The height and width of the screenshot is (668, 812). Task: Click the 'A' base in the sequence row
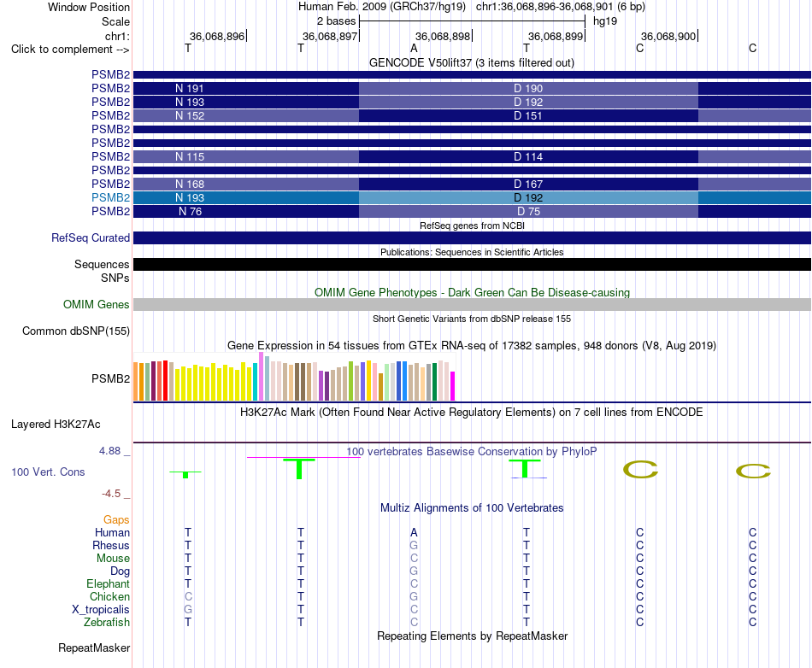tap(414, 49)
